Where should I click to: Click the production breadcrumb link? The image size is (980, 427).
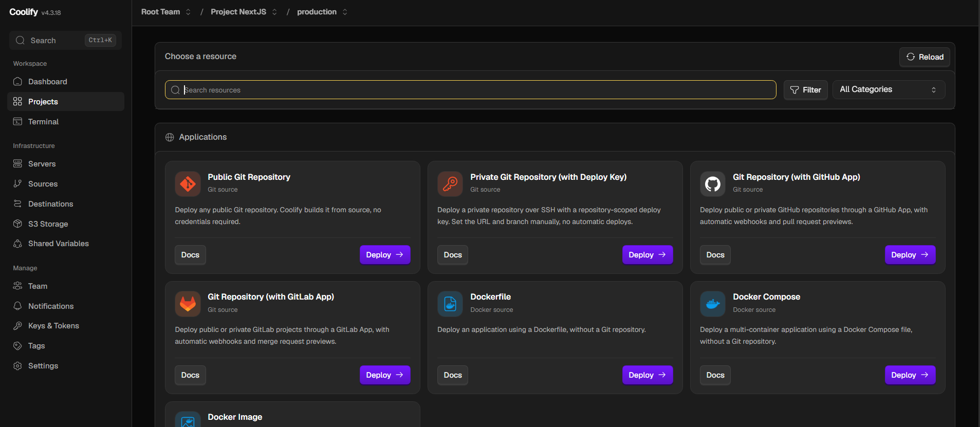[317, 12]
